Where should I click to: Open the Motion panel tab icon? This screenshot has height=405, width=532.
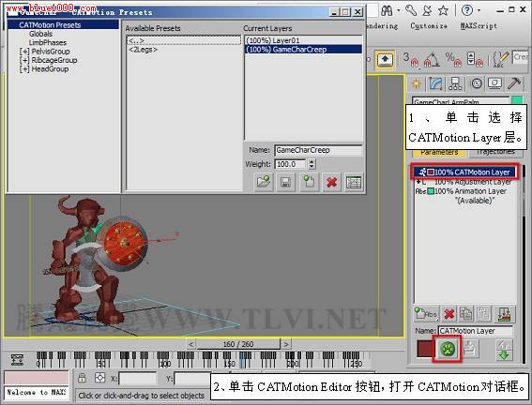477,83
